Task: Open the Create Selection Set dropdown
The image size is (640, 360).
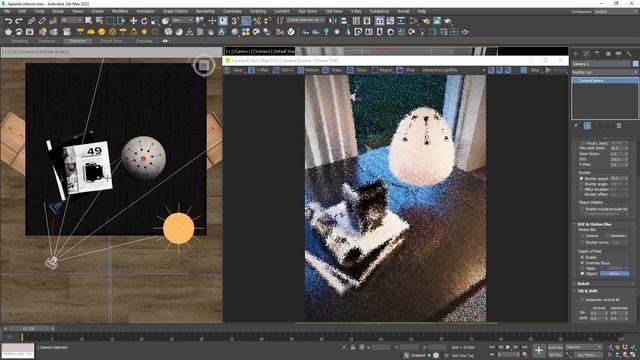Action: point(305,20)
